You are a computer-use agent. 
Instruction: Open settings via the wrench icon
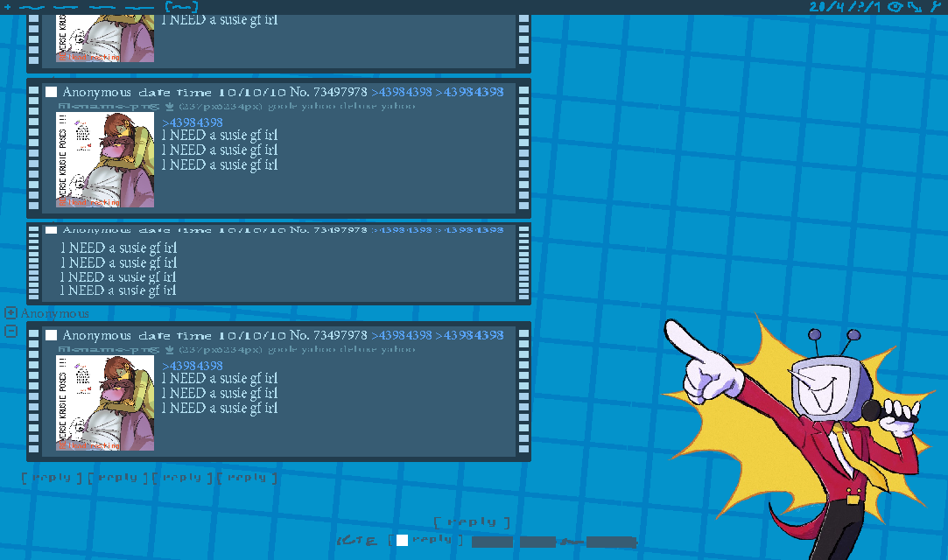[936, 7]
